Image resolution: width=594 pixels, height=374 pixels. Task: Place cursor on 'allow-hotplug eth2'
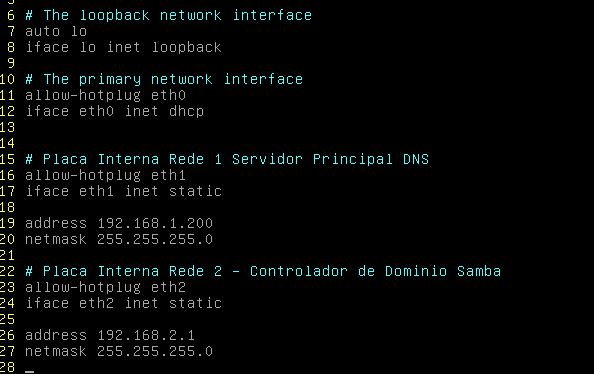click(105, 287)
